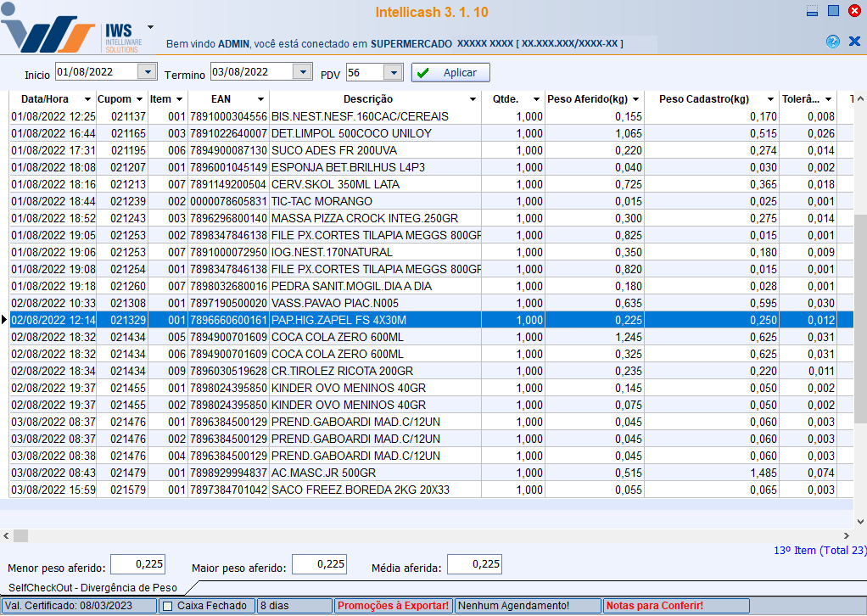Click the Data/Hora column header
The width and height of the screenshot is (867, 616).
pos(45,99)
